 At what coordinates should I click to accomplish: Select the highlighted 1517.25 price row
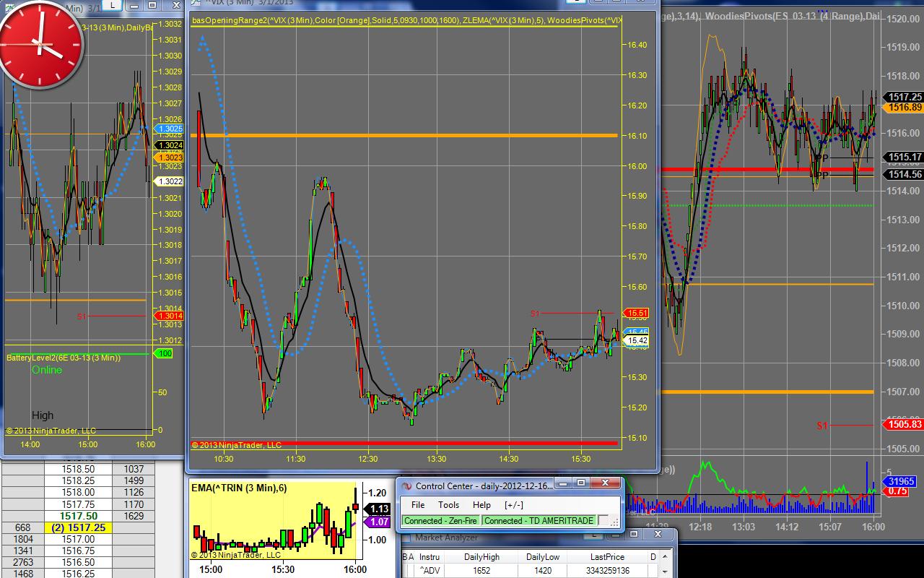click(x=79, y=527)
